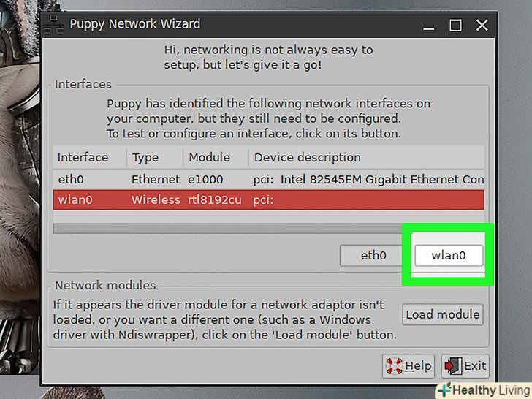Click the Interface column header

pyautogui.click(x=90, y=157)
